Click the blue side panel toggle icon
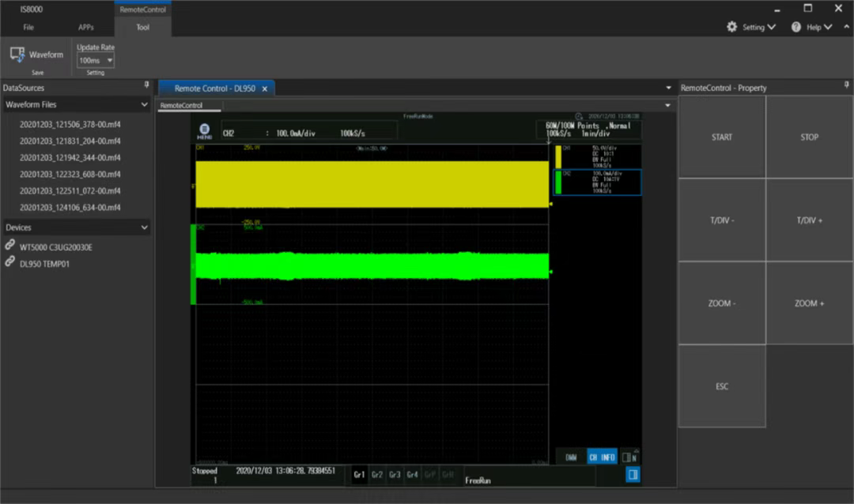 pyautogui.click(x=633, y=475)
